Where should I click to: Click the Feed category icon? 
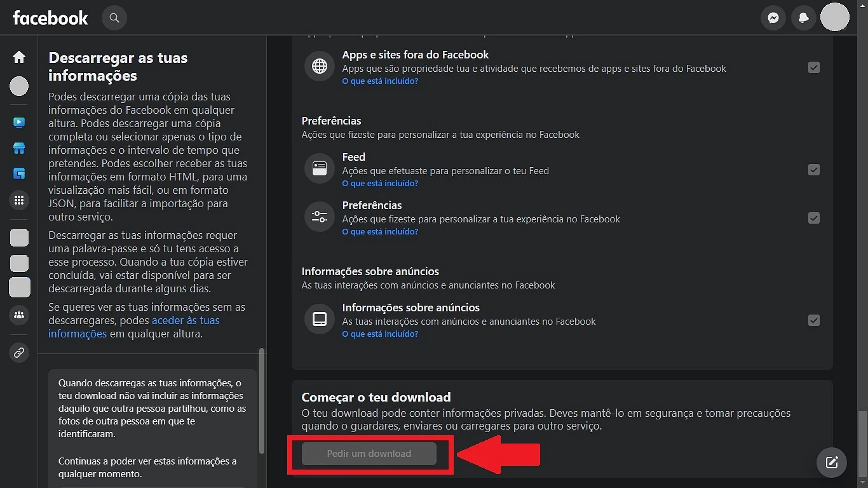pyautogui.click(x=320, y=168)
